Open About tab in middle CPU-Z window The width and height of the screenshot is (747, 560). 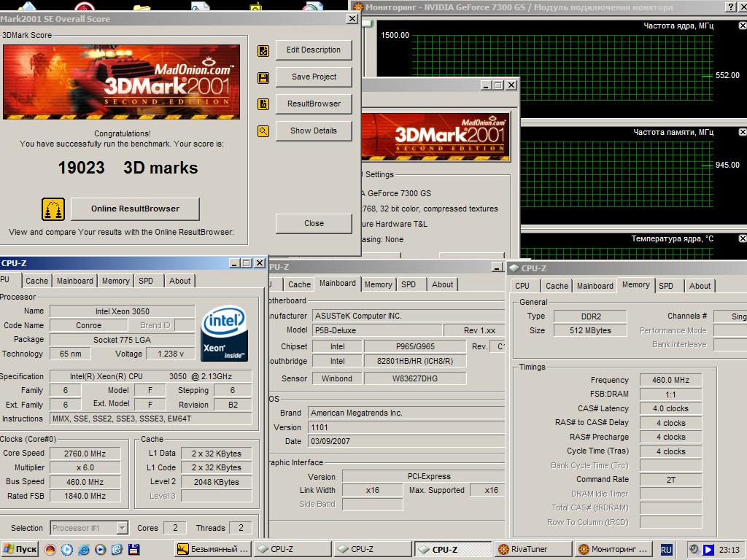(x=443, y=284)
